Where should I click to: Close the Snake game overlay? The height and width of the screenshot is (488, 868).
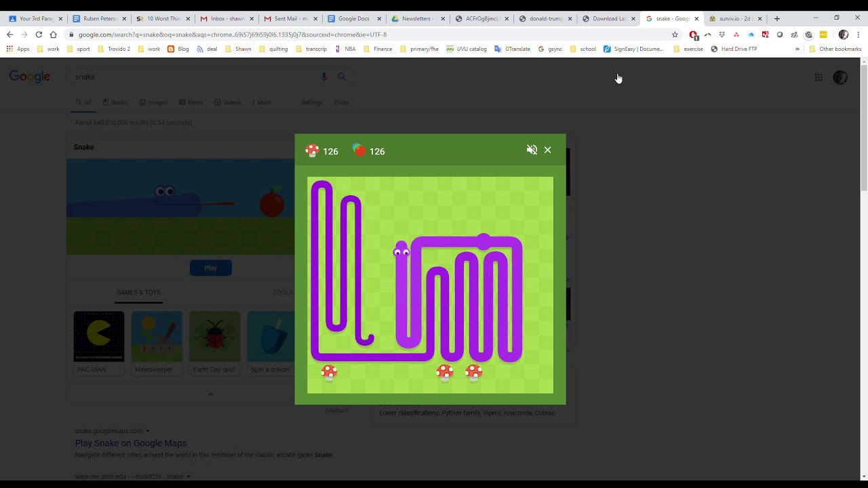pyautogui.click(x=548, y=150)
